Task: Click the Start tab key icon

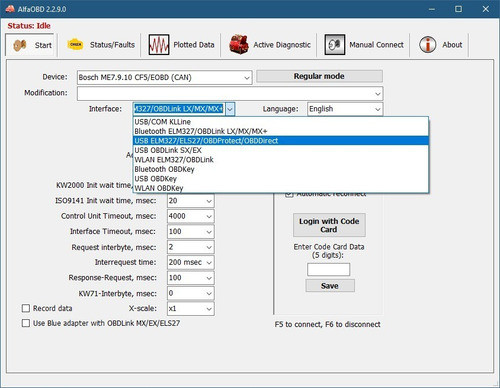Action: pos(20,45)
